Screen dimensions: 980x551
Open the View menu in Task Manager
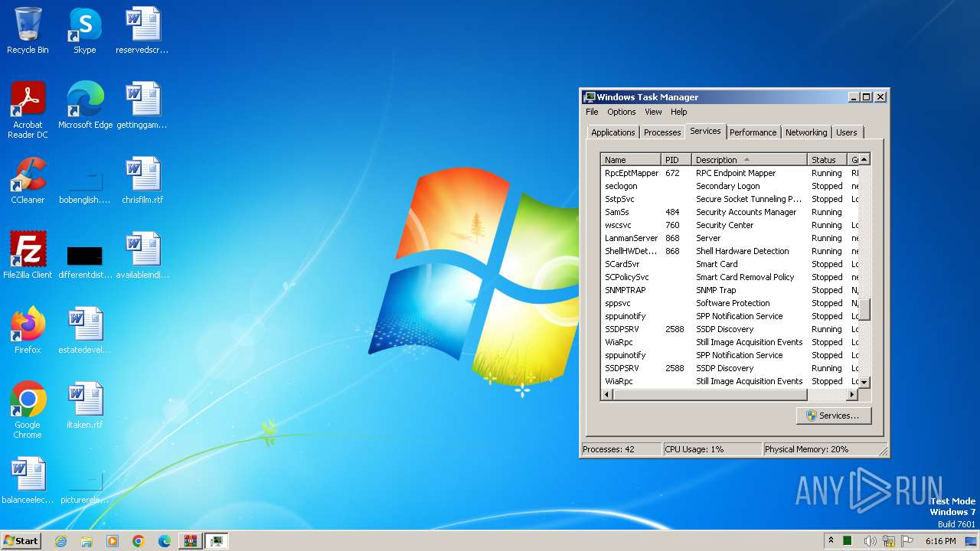653,112
